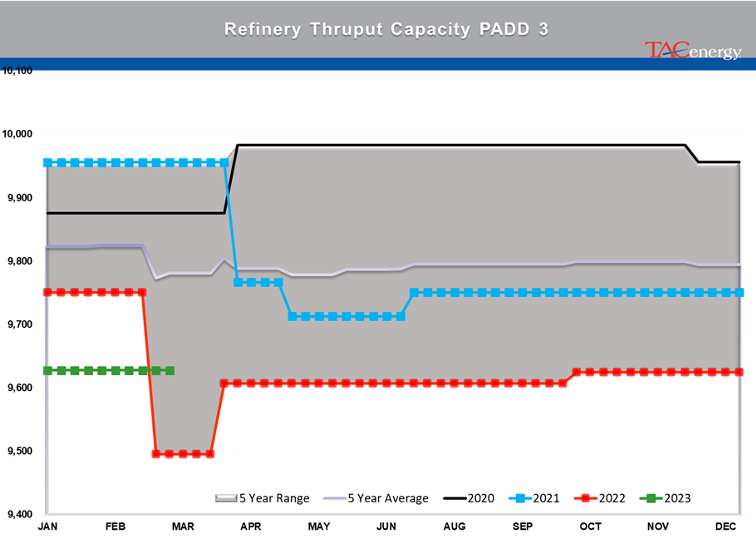Click the 'MAY' x-axis label

(319, 526)
